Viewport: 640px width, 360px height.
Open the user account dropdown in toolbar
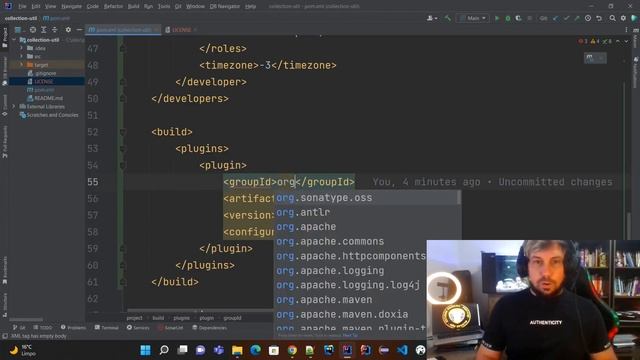pos(432,18)
